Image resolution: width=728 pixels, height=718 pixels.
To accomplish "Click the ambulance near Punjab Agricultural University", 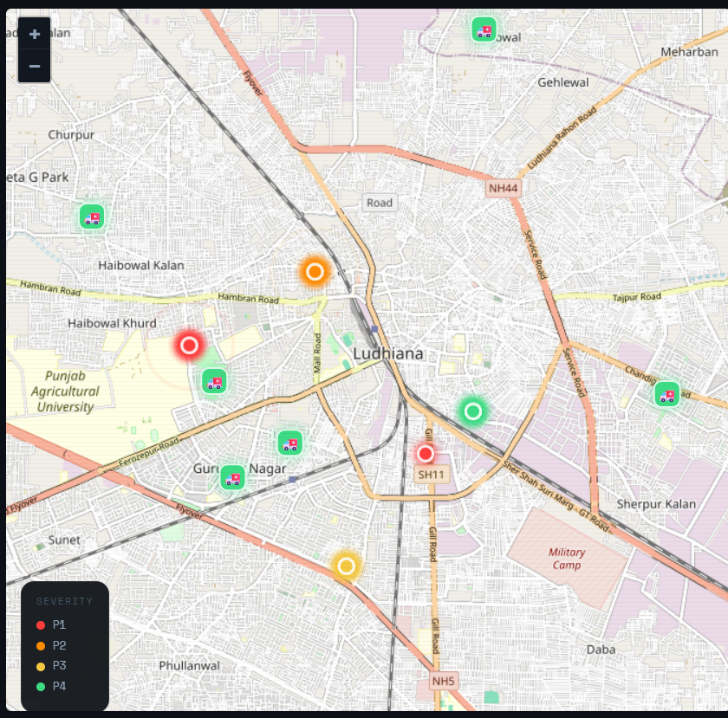I will click(214, 381).
